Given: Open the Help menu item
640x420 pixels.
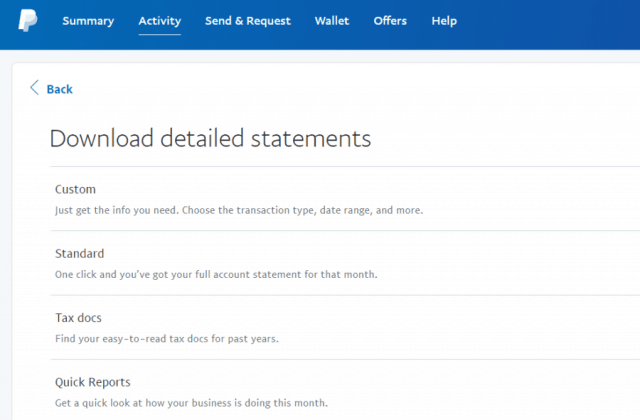Looking at the screenshot, I should [444, 21].
